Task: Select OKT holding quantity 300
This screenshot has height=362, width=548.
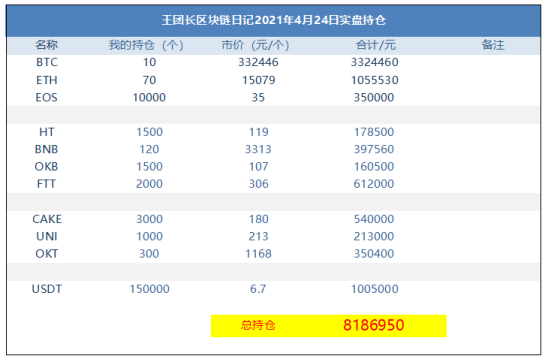Action: pyautogui.click(x=149, y=253)
